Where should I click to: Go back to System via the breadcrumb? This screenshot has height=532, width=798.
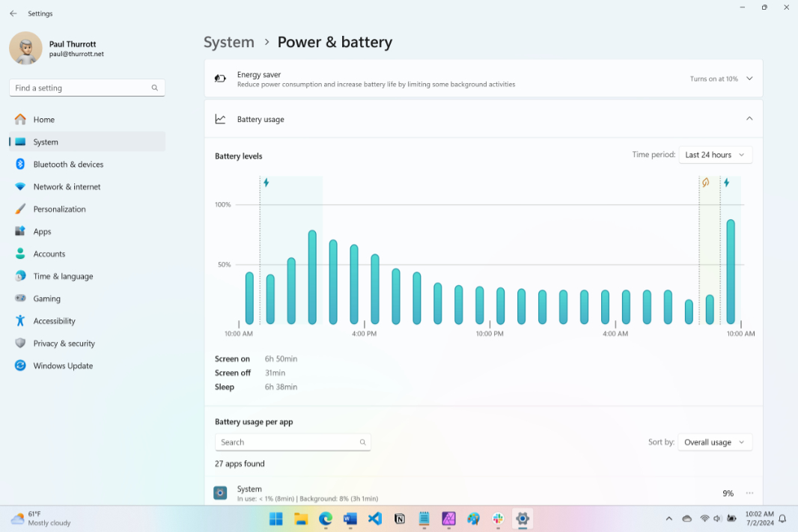tap(229, 42)
